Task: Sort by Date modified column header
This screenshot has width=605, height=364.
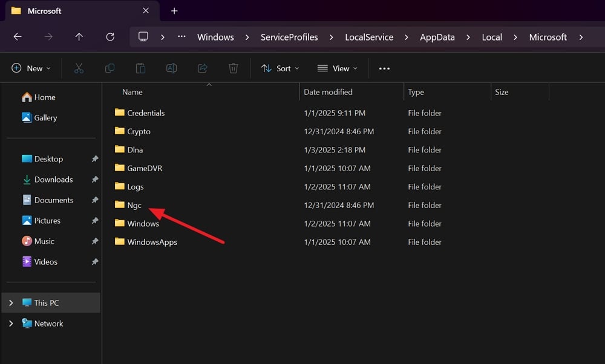Action: (328, 92)
